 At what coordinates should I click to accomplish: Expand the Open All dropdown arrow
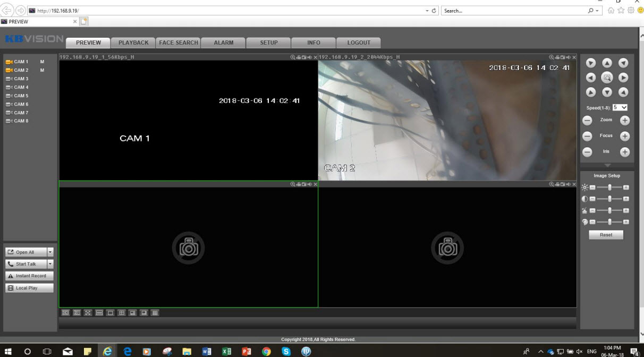point(50,252)
